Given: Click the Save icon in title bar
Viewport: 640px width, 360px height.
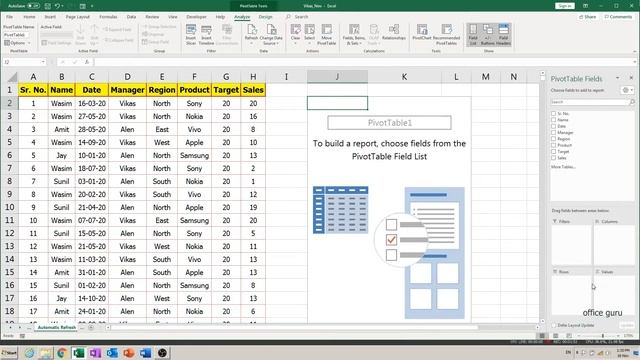Looking at the screenshot, I should 48,6.
